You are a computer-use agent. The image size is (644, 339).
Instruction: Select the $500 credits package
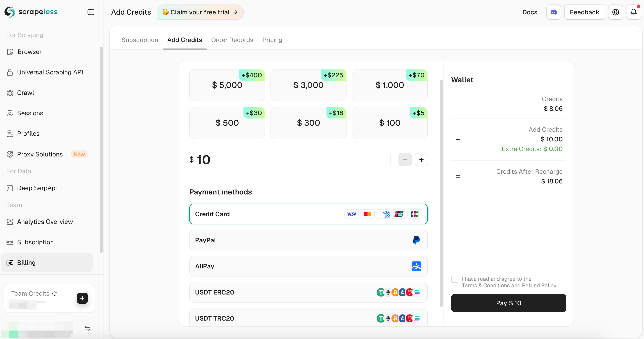(227, 123)
